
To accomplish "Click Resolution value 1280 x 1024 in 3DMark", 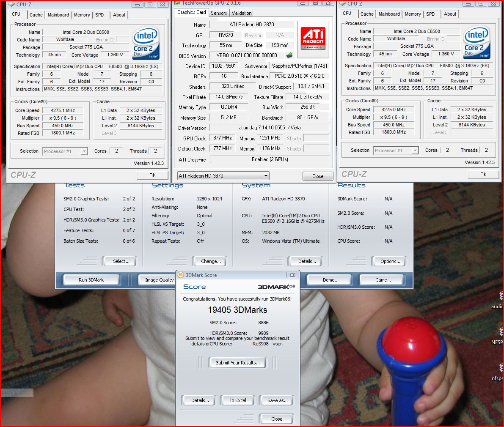I will tap(209, 199).
